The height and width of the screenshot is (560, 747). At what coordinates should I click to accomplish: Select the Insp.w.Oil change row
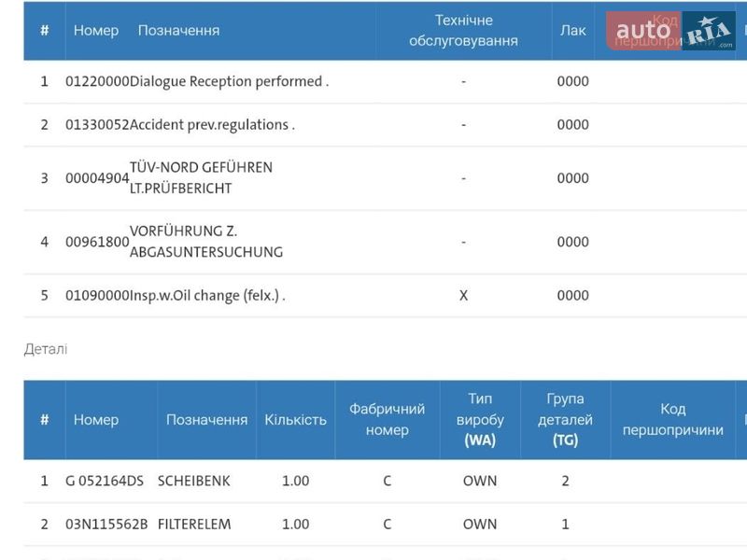(x=207, y=295)
